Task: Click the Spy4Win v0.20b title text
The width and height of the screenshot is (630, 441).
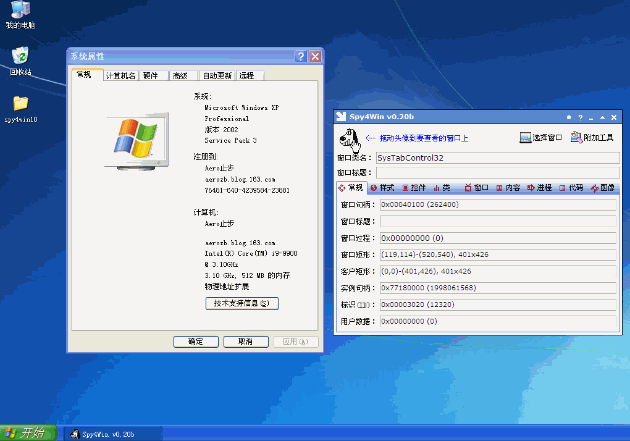Action: click(x=381, y=117)
